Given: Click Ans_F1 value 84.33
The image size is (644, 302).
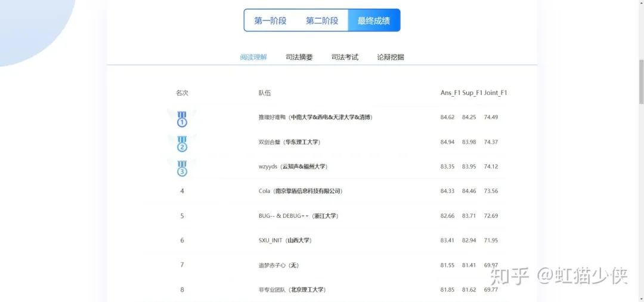Looking at the screenshot, I should click(x=447, y=191).
